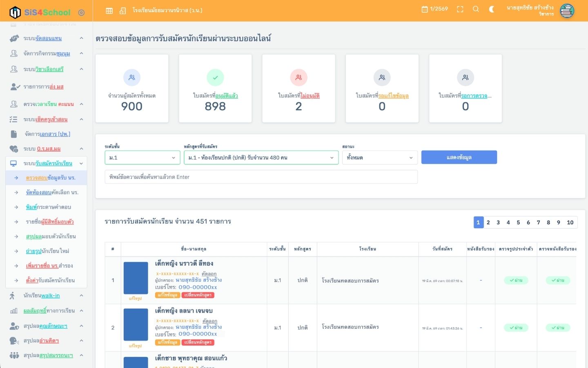Image resolution: width=588 pixels, height=368 pixels.
Task: Focus the search text field
Action: point(261,177)
